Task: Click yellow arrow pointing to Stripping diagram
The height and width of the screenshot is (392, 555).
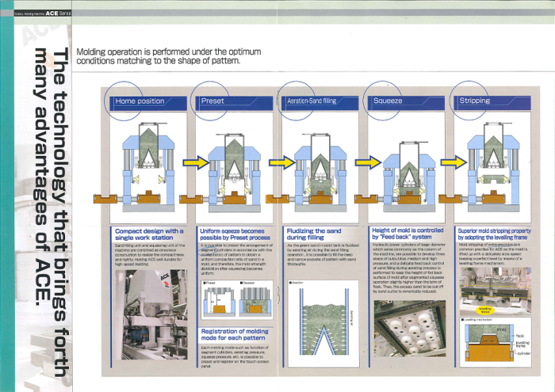Action: point(454,162)
